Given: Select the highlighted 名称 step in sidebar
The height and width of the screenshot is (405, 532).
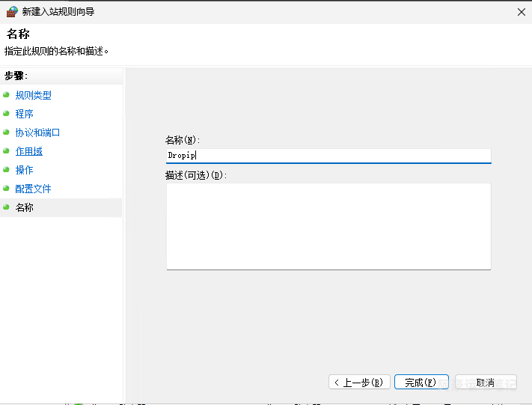Looking at the screenshot, I should click(25, 207).
